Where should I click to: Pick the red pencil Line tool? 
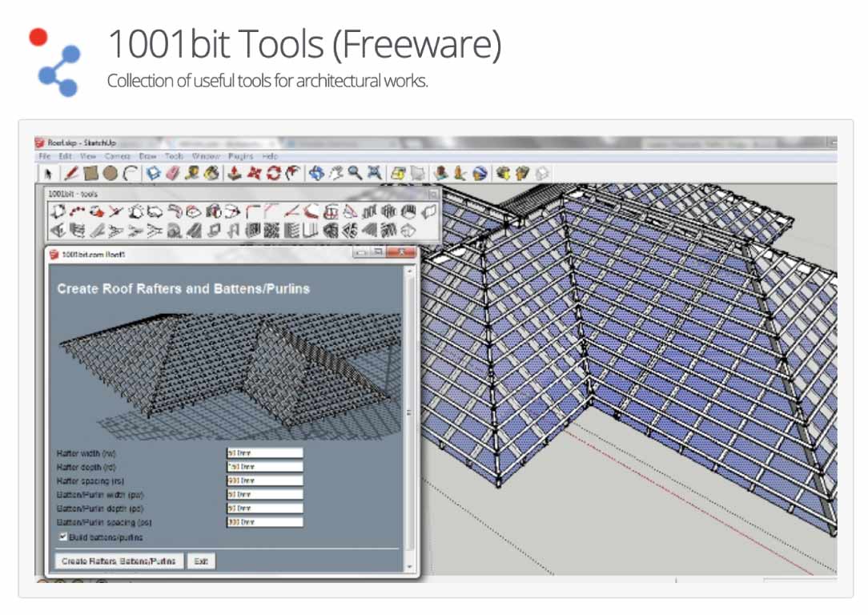pyautogui.click(x=70, y=173)
